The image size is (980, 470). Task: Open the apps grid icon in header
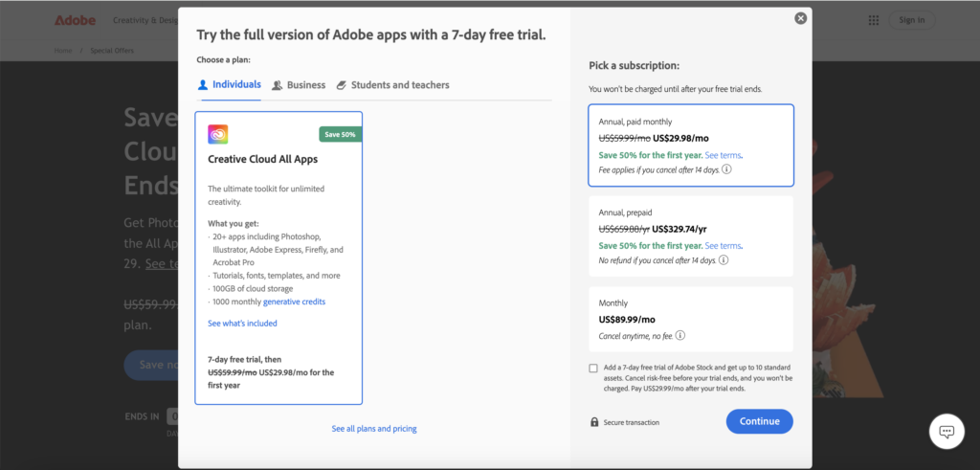click(x=874, y=20)
